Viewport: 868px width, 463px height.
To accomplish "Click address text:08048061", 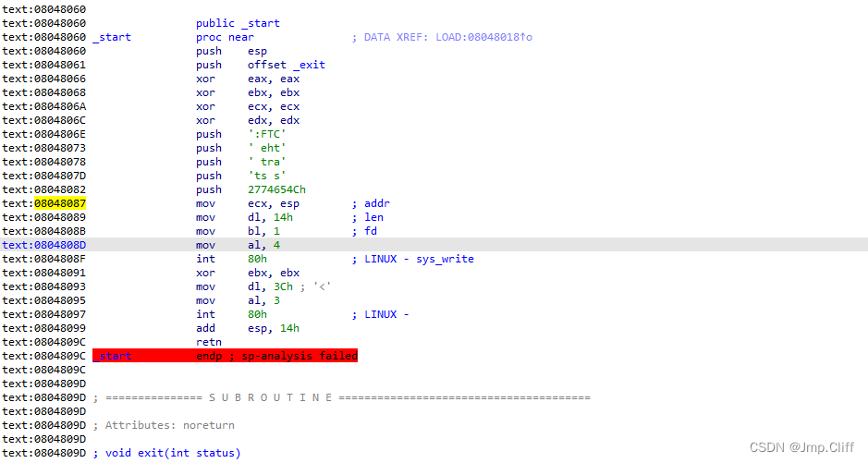I will 44,65.
